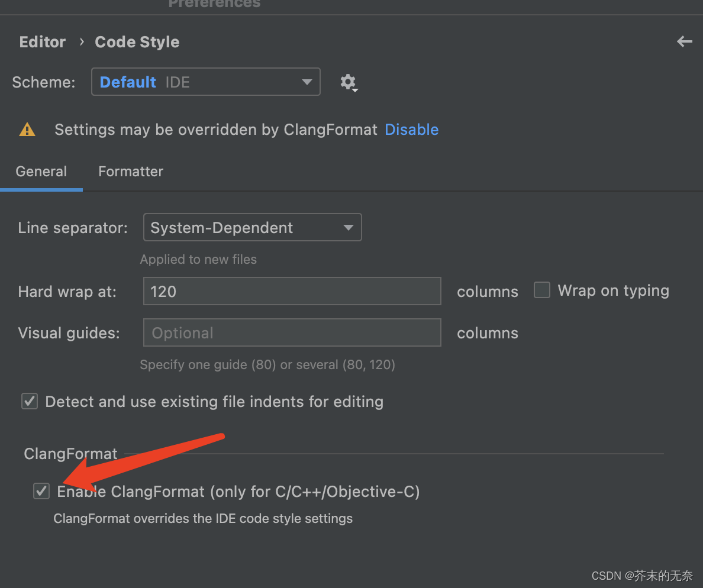Image resolution: width=703 pixels, height=588 pixels.
Task: Select the General tab
Action: pyautogui.click(x=41, y=172)
